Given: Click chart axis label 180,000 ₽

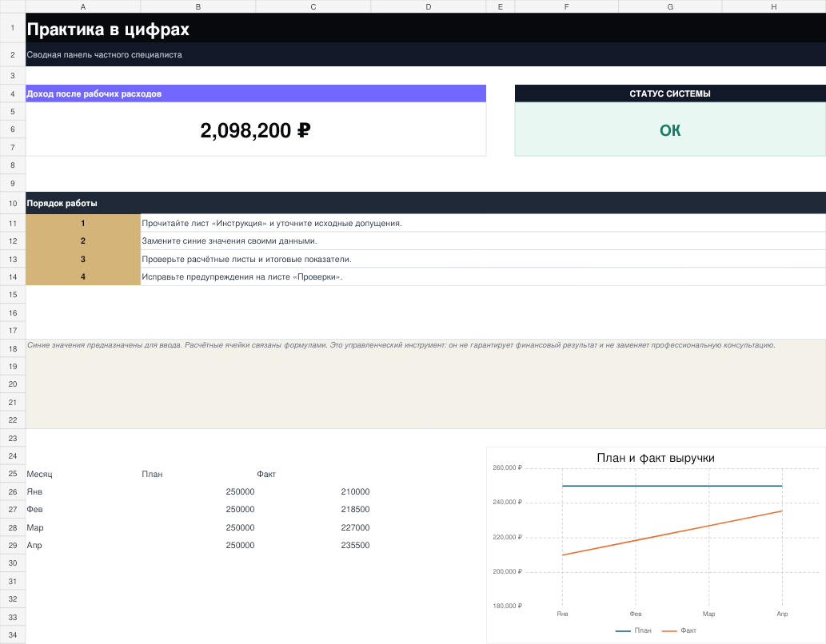Looking at the screenshot, I should pyautogui.click(x=507, y=606).
